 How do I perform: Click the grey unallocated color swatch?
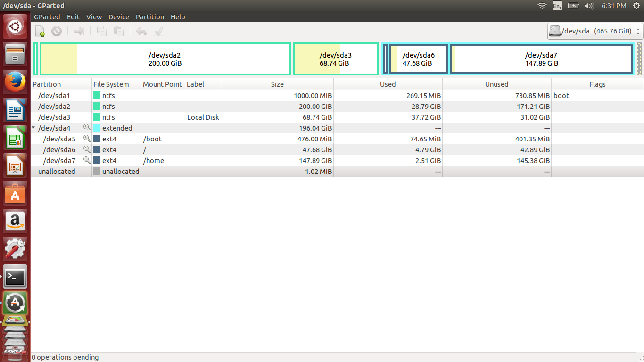click(x=97, y=172)
